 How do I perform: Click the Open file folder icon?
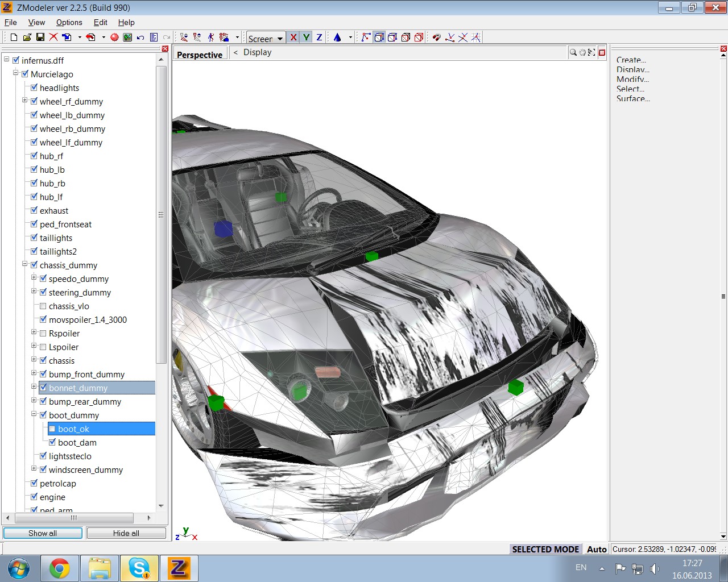click(27, 38)
